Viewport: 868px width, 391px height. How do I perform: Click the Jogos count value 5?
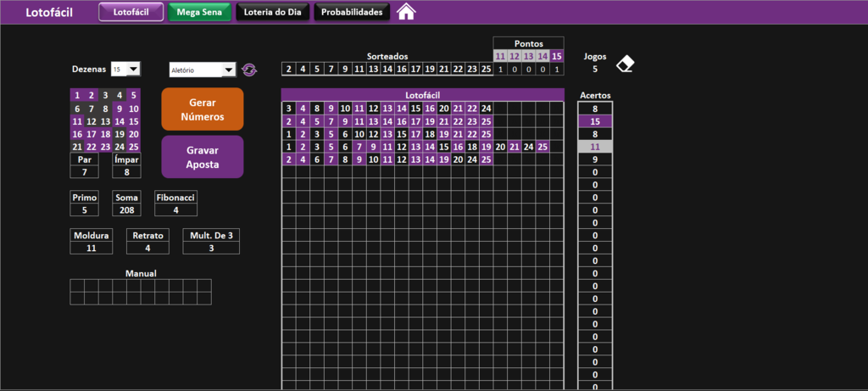(x=595, y=70)
